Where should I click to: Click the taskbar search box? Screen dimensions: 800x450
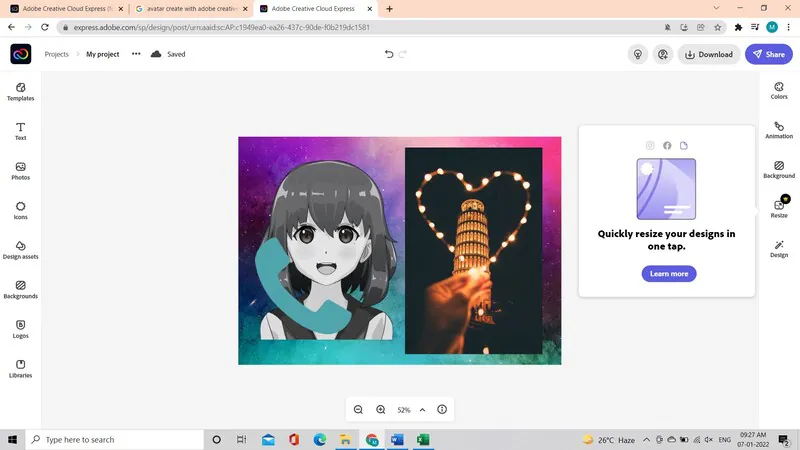(115, 439)
